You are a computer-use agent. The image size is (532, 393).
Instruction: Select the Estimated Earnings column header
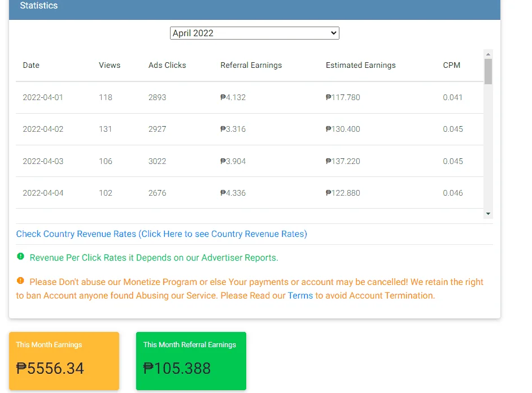361,65
